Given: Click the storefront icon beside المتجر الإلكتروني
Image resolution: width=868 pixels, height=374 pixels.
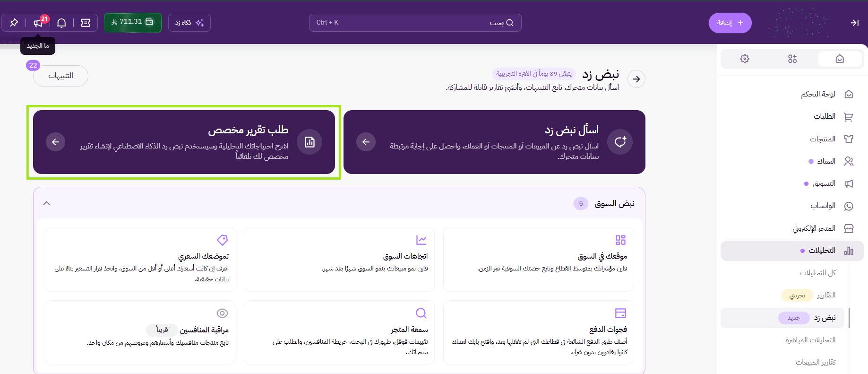Looking at the screenshot, I should pyautogui.click(x=849, y=228).
